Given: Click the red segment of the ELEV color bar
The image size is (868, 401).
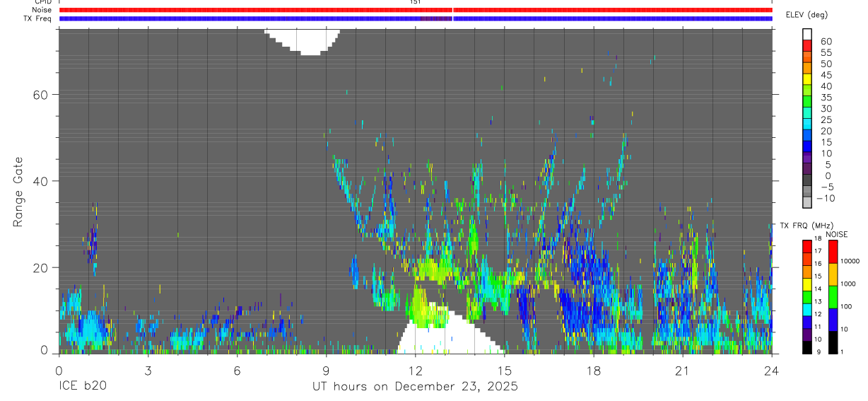Looking at the screenshot, I should (807, 45).
